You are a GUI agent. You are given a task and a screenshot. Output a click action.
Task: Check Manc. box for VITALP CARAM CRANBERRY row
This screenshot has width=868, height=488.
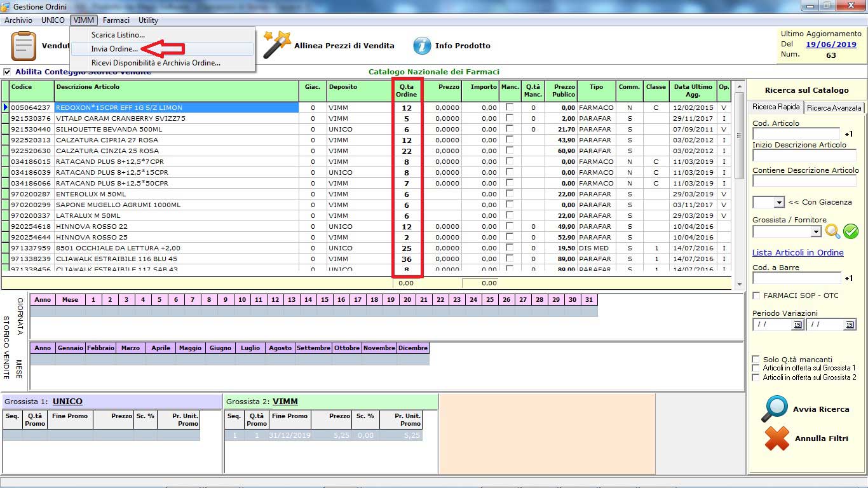point(509,118)
